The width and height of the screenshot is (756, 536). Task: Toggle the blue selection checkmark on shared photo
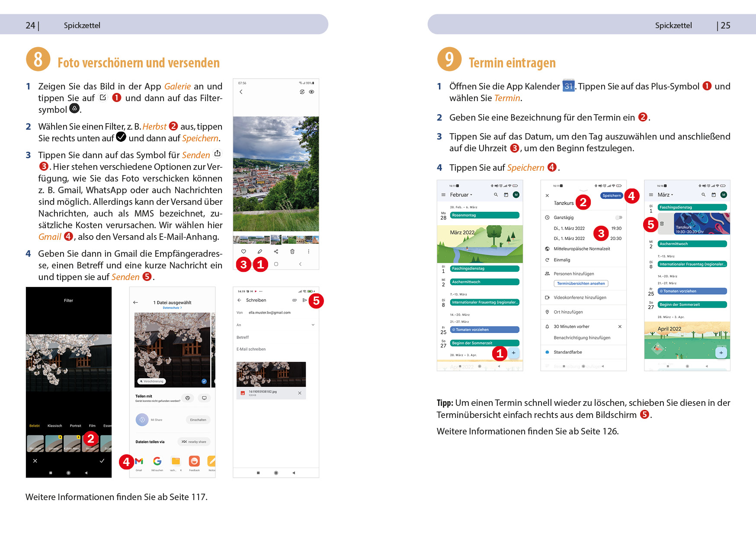click(x=204, y=381)
